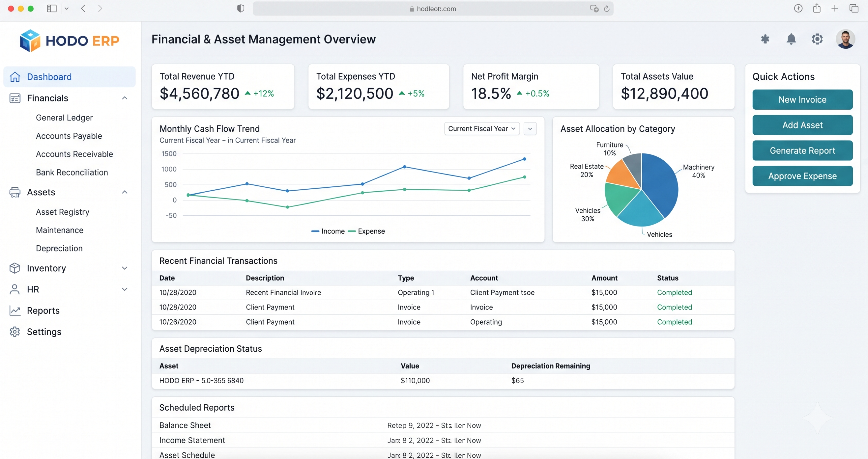The image size is (868, 459).
Task: Click the translate icon in address bar
Action: click(x=594, y=9)
